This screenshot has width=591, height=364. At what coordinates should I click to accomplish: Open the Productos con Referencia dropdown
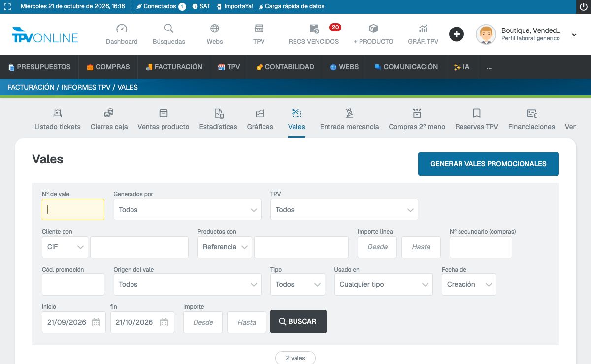(x=225, y=247)
